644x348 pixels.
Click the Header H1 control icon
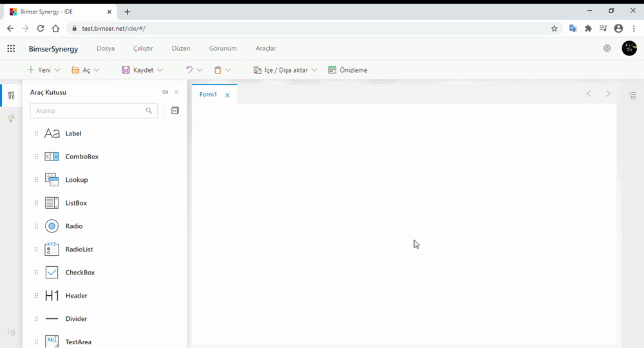tap(52, 296)
